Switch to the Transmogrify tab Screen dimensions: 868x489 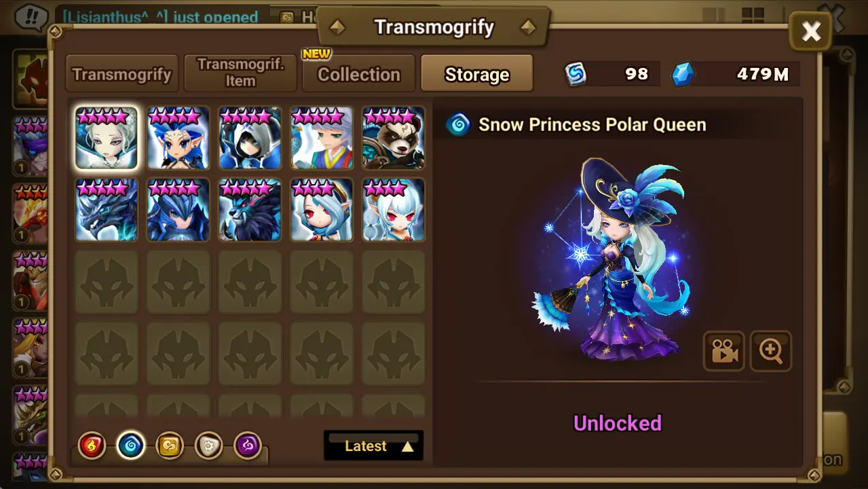122,73
